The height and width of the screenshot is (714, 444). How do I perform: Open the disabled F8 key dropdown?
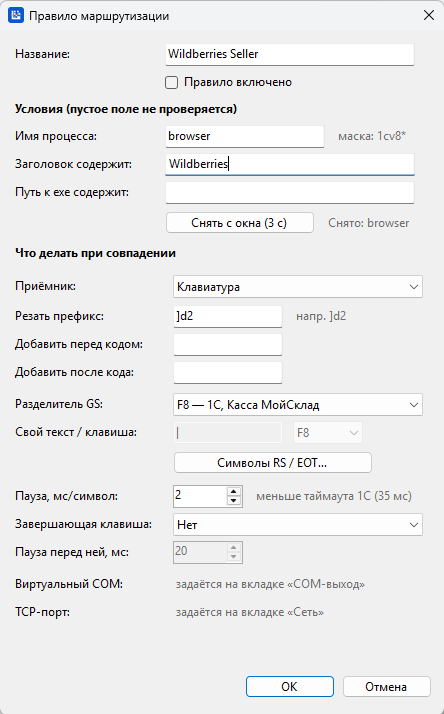click(x=327, y=433)
